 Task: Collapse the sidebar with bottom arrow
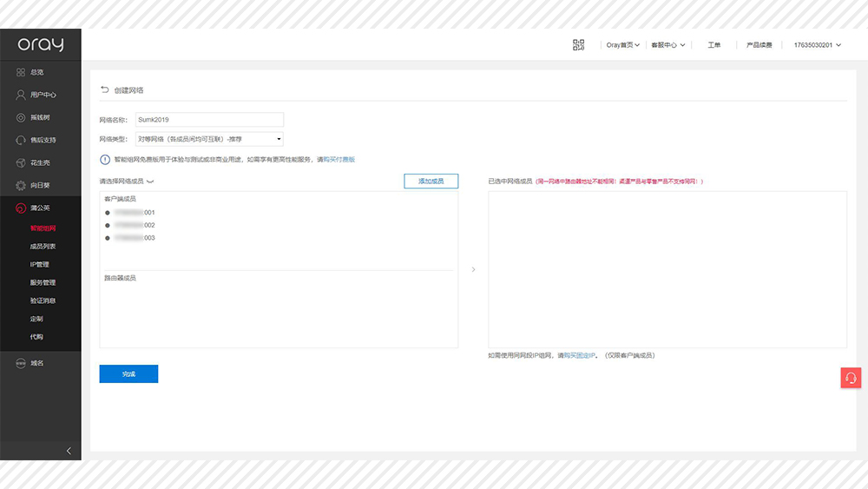tap(69, 451)
